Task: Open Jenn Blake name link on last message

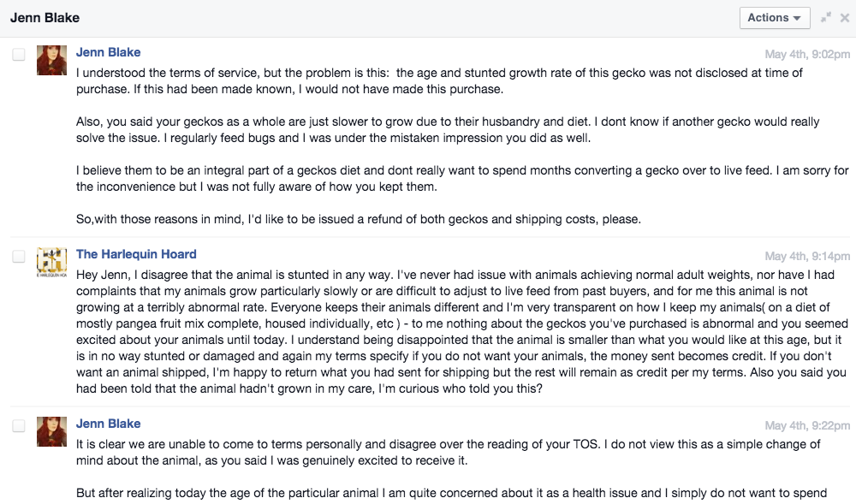Action: (x=108, y=424)
